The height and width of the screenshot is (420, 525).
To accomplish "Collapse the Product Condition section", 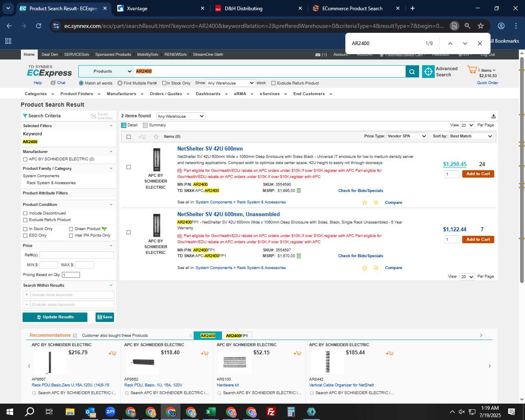I will click(111, 205).
